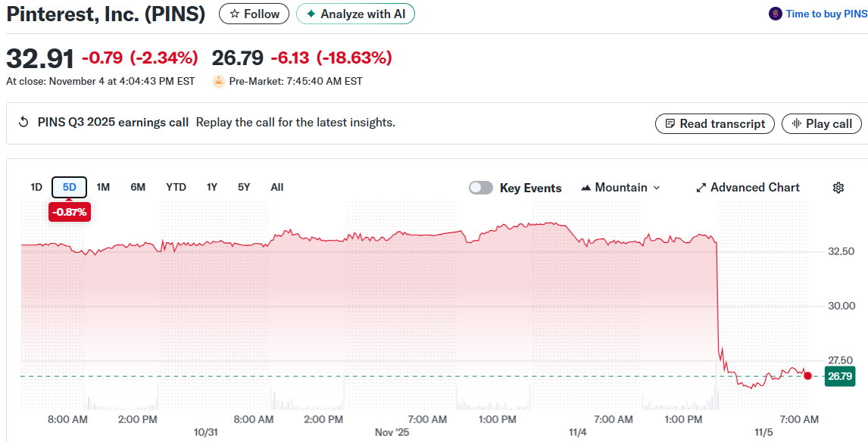Click Analyze with AI button
The height and width of the screenshot is (442, 868).
click(x=355, y=14)
